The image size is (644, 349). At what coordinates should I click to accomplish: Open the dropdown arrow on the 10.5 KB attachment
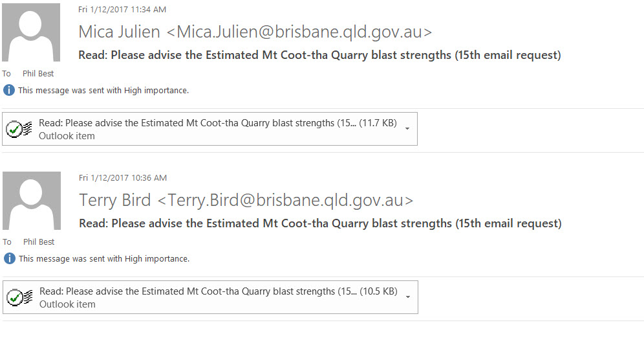point(408,297)
